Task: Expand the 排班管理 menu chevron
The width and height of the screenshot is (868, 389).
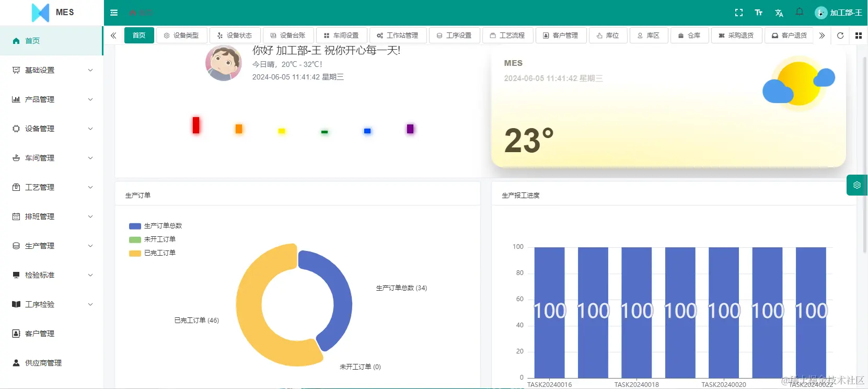Action: pyautogui.click(x=90, y=216)
